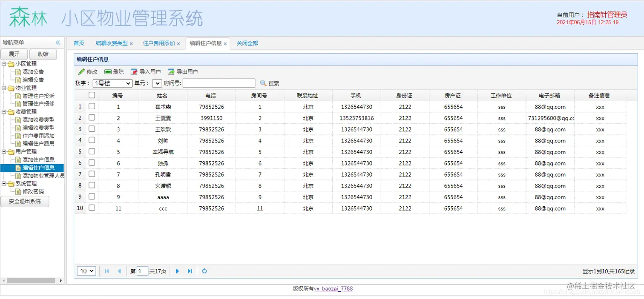The width and height of the screenshot is (644, 299).
Task: Open 管理住户报修 in navigation tree
Action: 38,104
